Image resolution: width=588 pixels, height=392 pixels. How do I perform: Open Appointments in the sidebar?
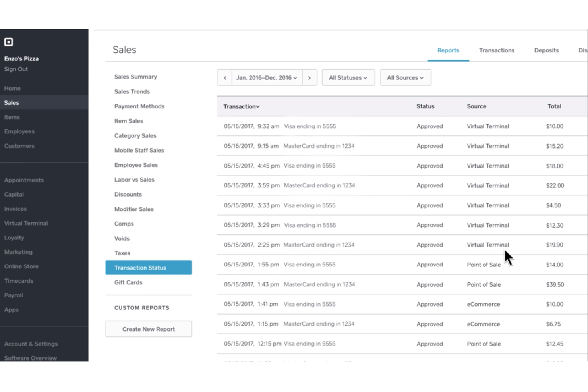click(24, 180)
